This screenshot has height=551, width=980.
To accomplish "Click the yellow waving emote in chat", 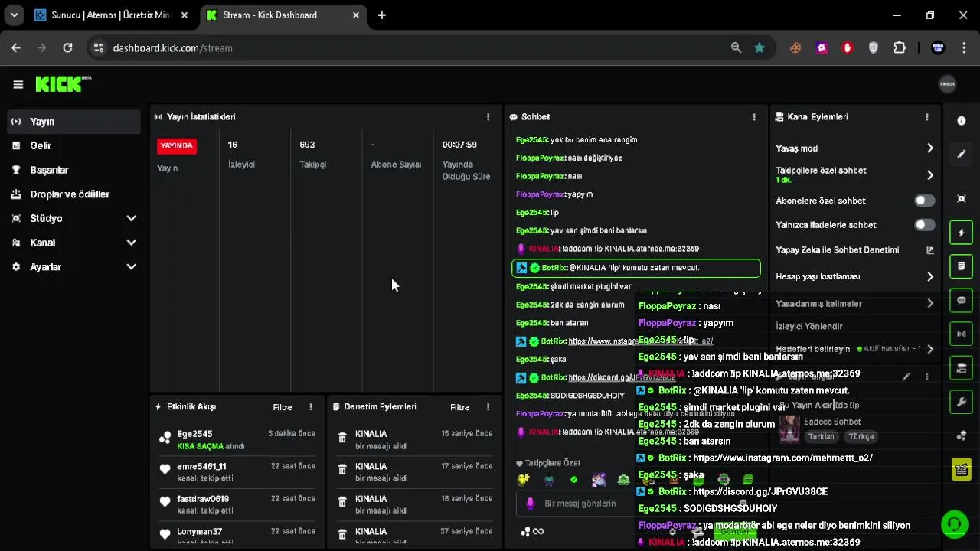I will pyautogui.click(x=524, y=480).
